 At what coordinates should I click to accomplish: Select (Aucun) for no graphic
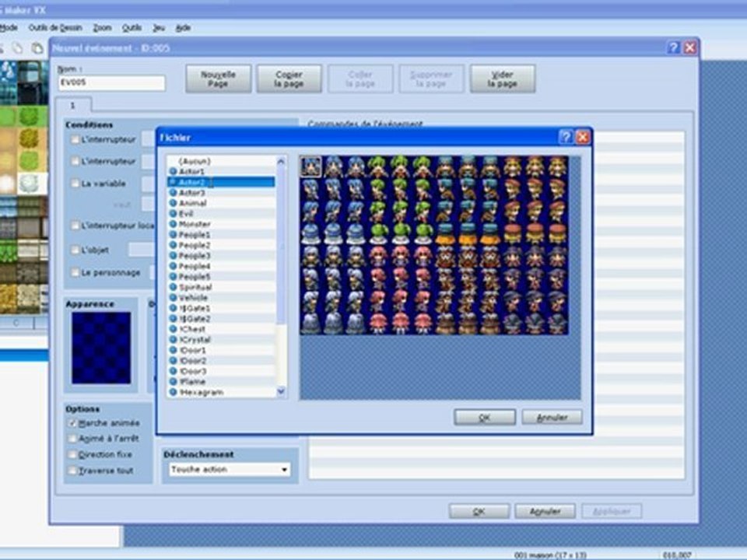[221, 161]
